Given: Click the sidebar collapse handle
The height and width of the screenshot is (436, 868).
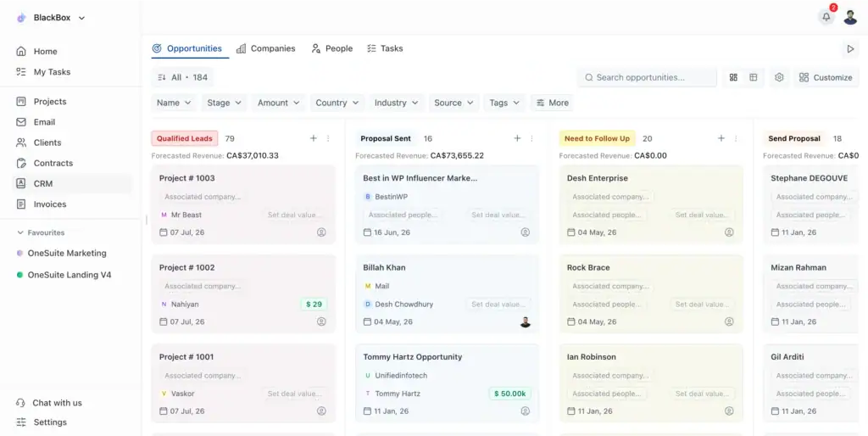Looking at the screenshot, I should tap(146, 220).
